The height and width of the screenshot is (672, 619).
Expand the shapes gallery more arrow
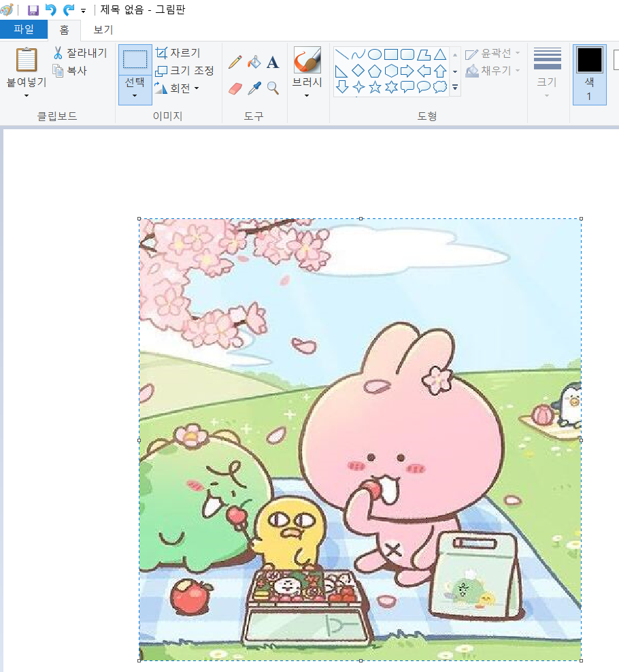455,88
